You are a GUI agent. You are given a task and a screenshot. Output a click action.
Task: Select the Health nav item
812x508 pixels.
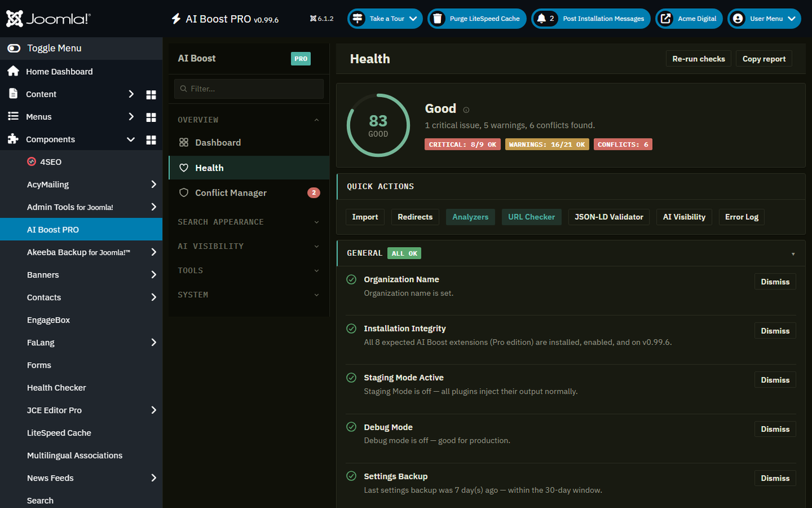[249, 168]
